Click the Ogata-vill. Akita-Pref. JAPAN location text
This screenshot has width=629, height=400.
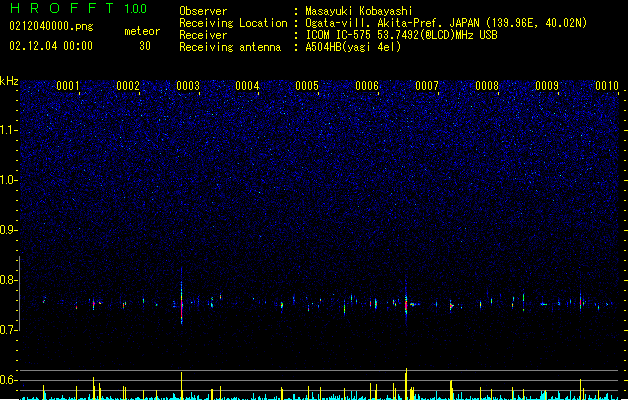[446, 23]
